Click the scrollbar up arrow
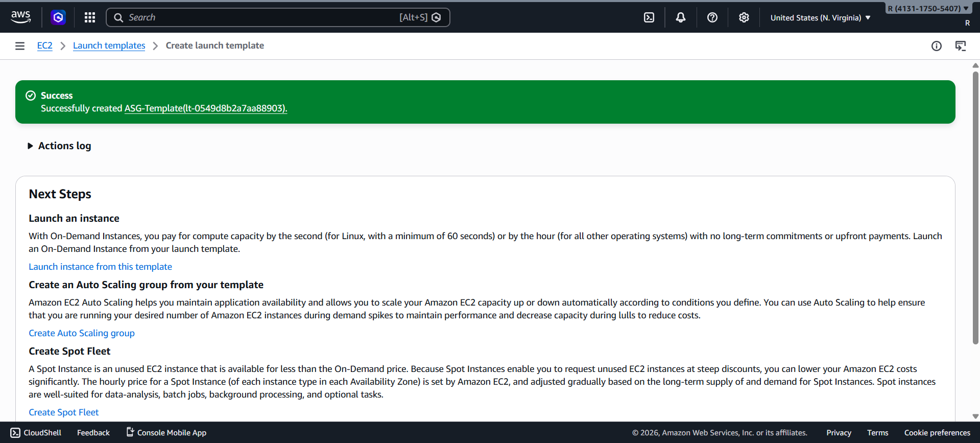Image resolution: width=980 pixels, height=443 pixels. point(975,65)
